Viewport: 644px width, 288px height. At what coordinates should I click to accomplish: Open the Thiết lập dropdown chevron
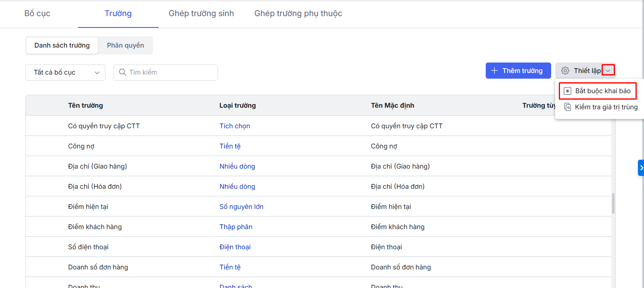[608, 71]
